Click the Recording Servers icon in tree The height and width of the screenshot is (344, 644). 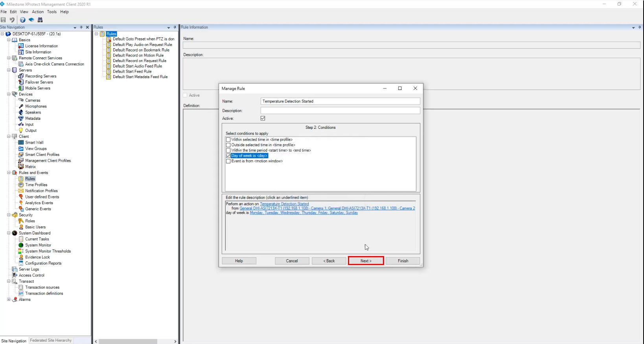[21, 76]
